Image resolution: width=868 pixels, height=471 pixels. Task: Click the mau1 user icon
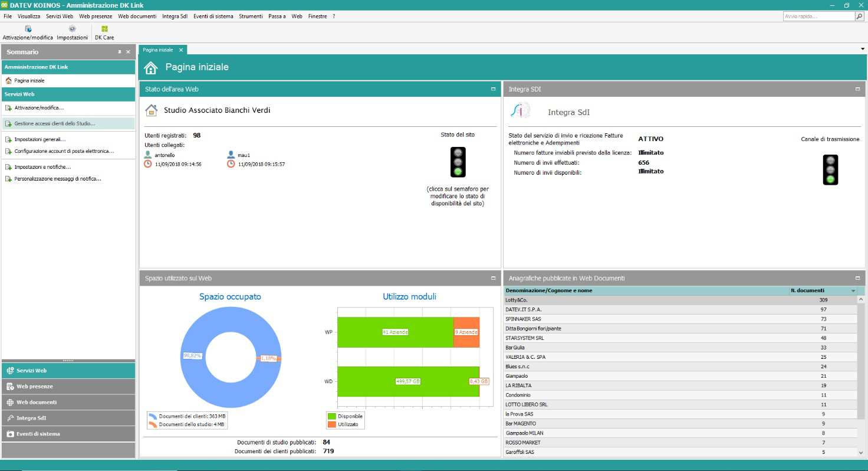click(x=231, y=155)
